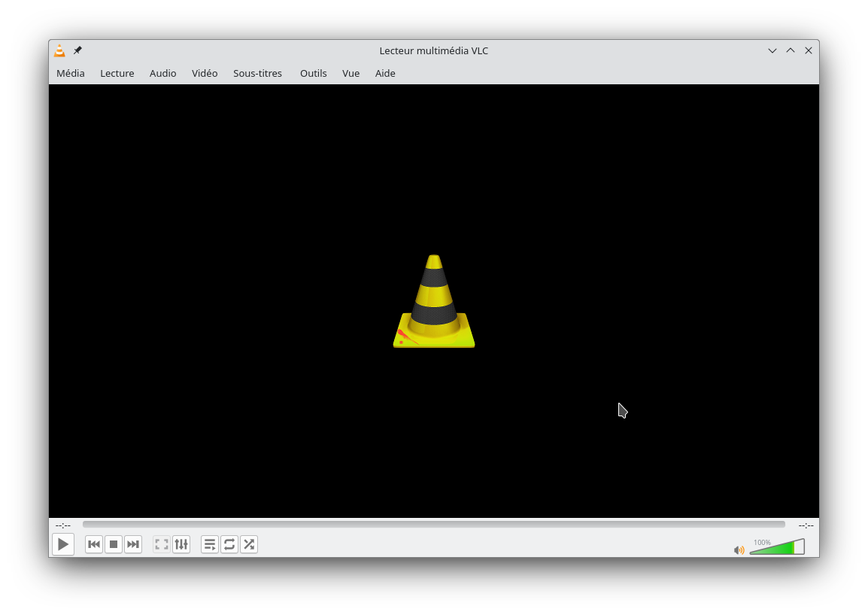This screenshot has width=868, height=615.
Task: Open the Outils menu
Action: click(313, 73)
